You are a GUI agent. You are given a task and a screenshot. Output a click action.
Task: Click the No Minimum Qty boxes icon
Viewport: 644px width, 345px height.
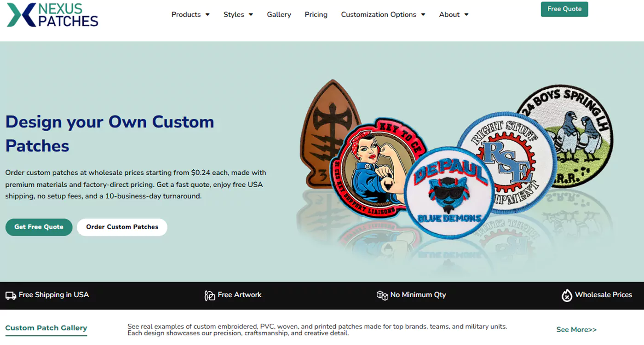[x=382, y=295]
